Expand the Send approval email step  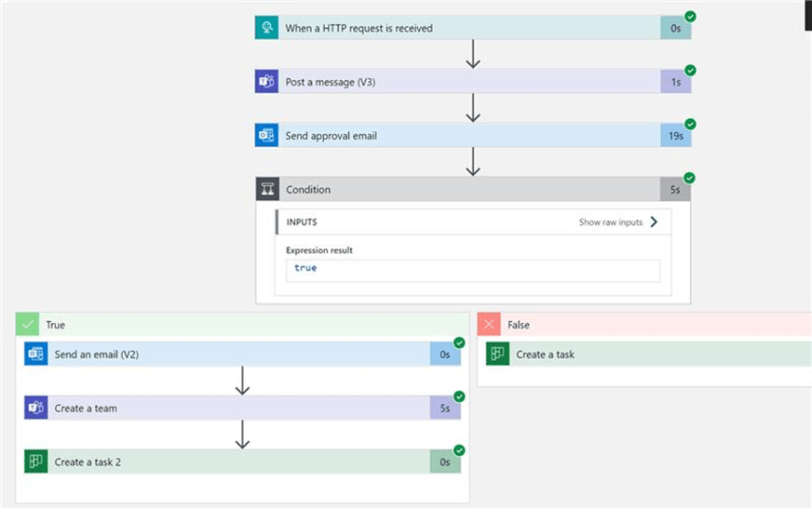[466, 136]
